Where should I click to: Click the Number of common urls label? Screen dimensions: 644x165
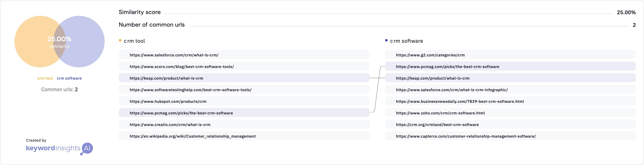click(152, 24)
